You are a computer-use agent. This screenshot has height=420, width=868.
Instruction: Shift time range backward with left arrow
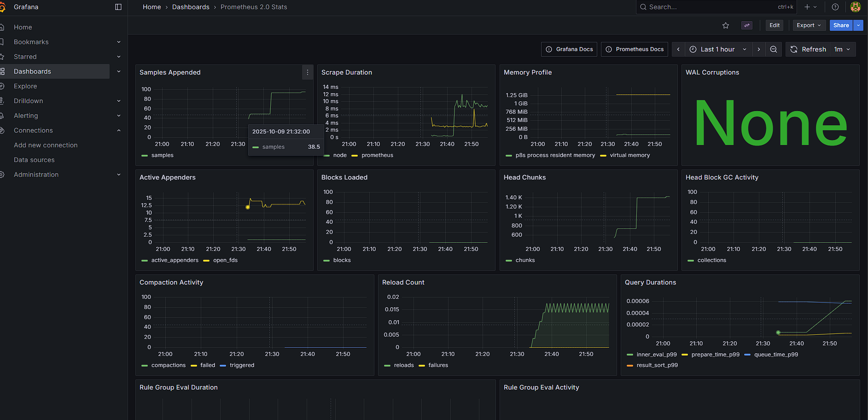pos(678,49)
